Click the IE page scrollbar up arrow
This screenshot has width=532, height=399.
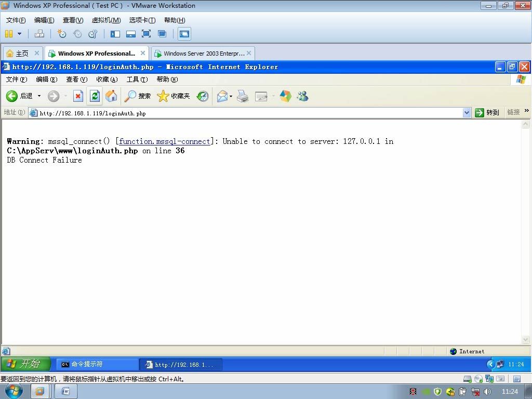(525, 124)
